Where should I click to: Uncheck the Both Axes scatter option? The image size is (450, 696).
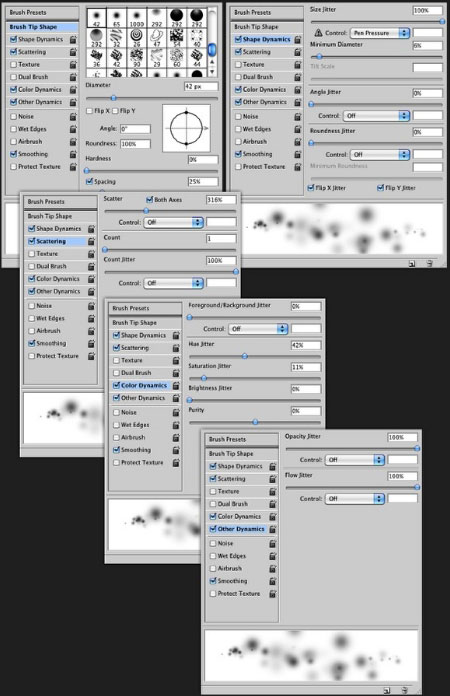coord(150,200)
